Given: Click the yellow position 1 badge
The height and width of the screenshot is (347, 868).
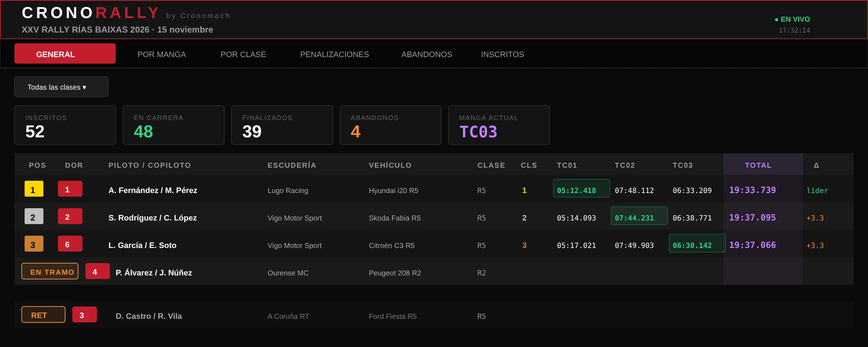Looking at the screenshot, I should point(34,189).
